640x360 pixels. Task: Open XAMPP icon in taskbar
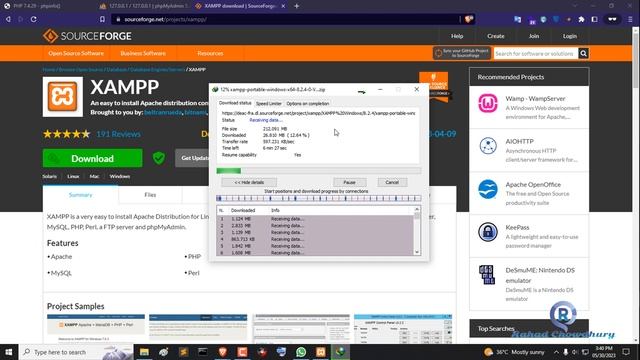click(320, 352)
